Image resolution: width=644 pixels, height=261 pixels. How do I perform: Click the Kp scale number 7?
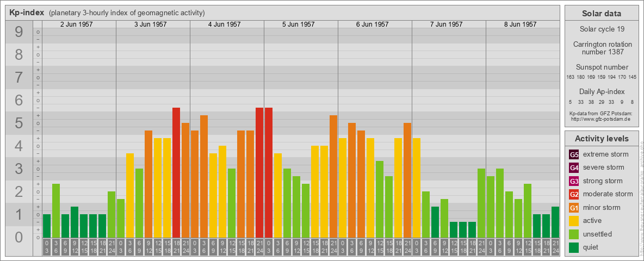pyautogui.click(x=19, y=78)
